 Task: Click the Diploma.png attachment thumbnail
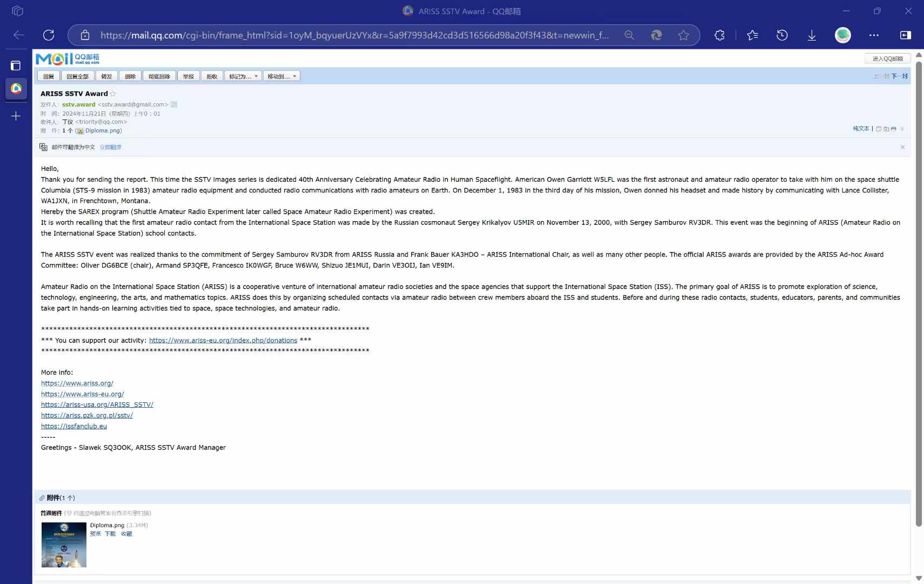[64, 545]
